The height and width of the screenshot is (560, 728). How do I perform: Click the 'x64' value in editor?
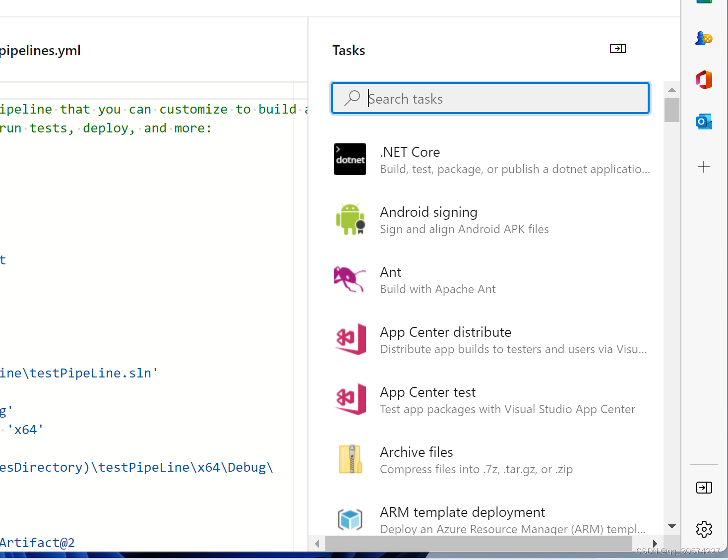click(25, 430)
